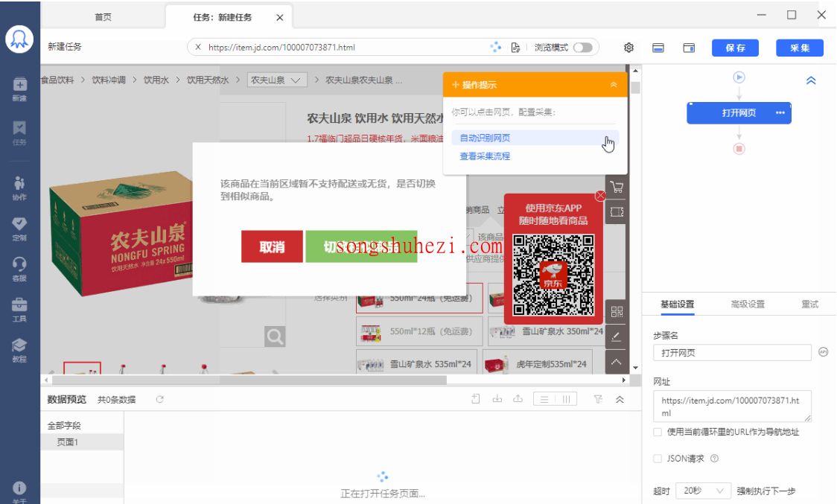Click the web page horizontal scrollbar
837x504 pixels.
coord(249,380)
